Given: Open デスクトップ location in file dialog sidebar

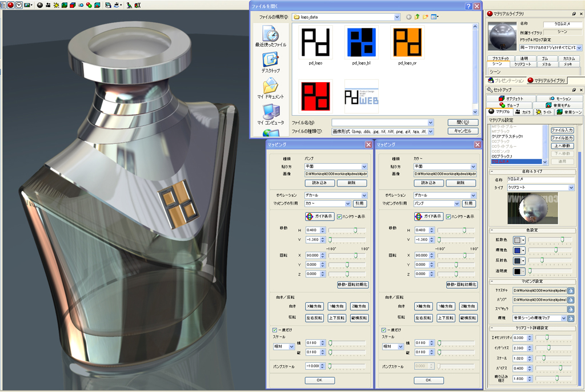Looking at the screenshot, I should coord(271,61).
